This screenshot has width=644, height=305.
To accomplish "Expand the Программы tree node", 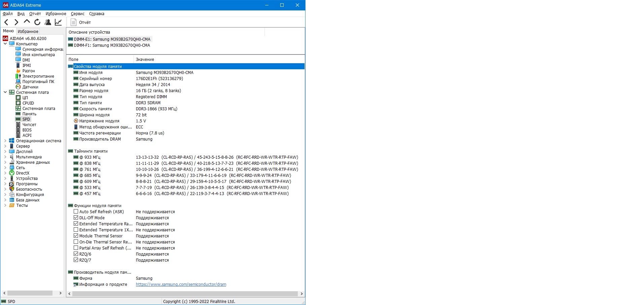I will click(5, 184).
